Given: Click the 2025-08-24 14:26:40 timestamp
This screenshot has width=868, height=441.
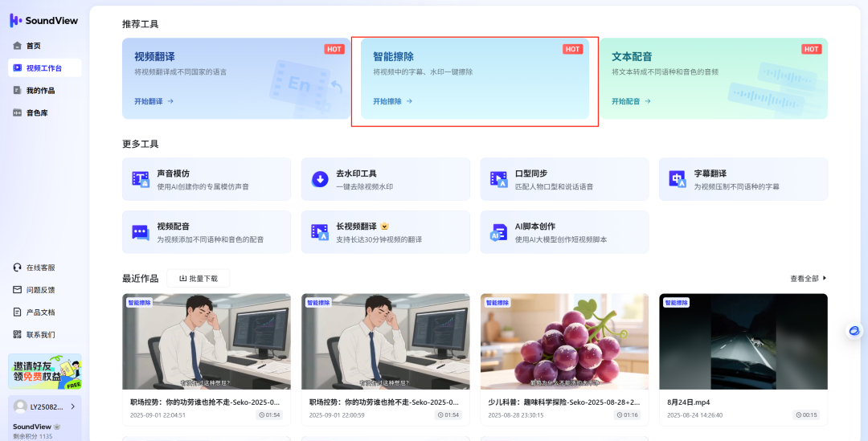Looking at the screenshot, I should (694, 415).
